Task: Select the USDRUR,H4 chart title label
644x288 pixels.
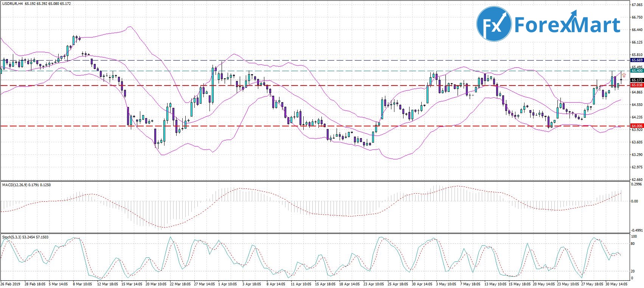Action: pyautogui.click(x=12, y=4)
